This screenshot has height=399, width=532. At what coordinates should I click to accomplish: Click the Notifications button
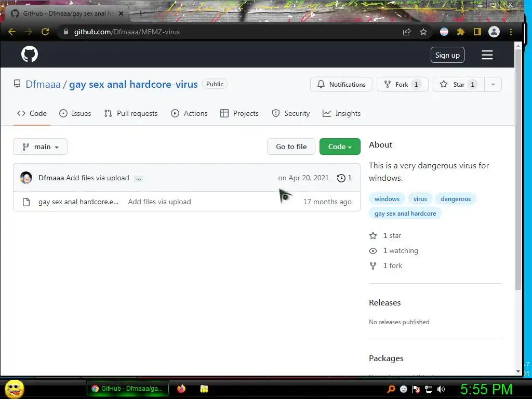(x=341, y=85)
